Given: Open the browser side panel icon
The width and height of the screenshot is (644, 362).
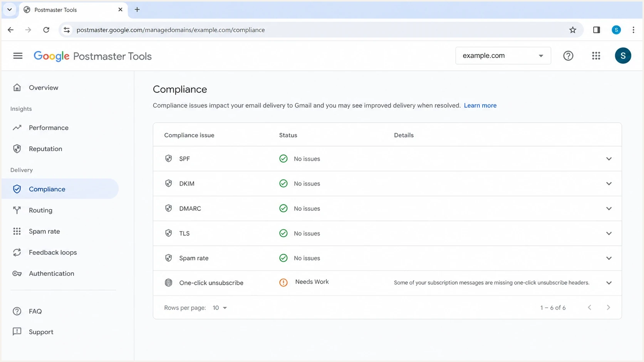Looking at the screenshot, I should [x=596, y=30].
